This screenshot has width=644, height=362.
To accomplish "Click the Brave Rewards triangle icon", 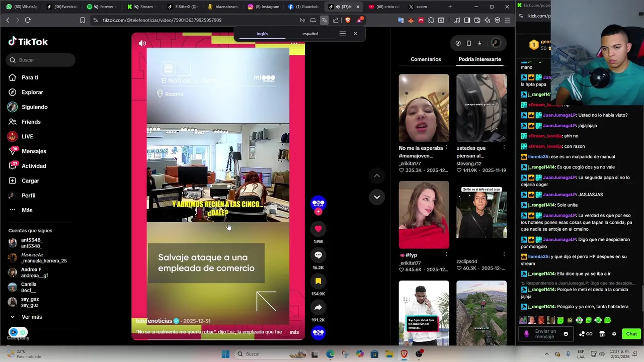I will pyautogui.click(x=359, y=20).
